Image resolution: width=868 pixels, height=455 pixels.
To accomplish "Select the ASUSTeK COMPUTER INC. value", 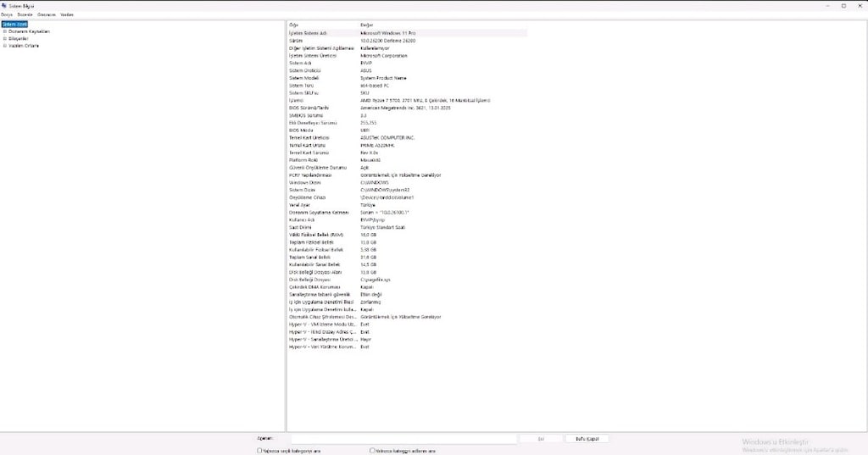I will (x=387, y=138).
